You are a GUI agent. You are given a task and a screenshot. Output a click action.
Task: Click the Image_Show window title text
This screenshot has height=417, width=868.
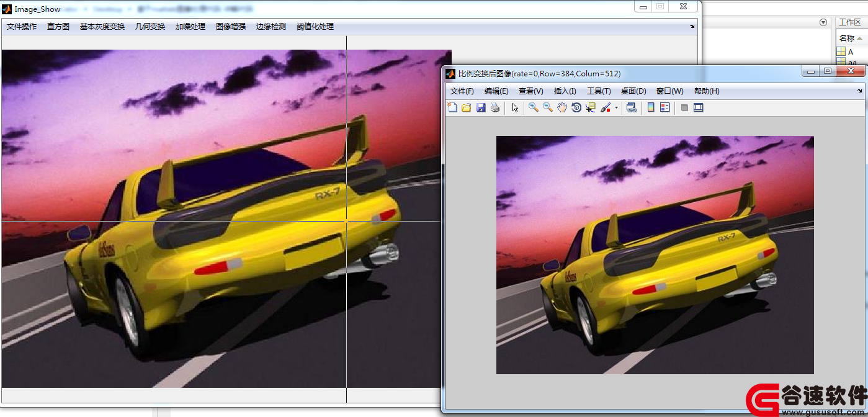37,9
